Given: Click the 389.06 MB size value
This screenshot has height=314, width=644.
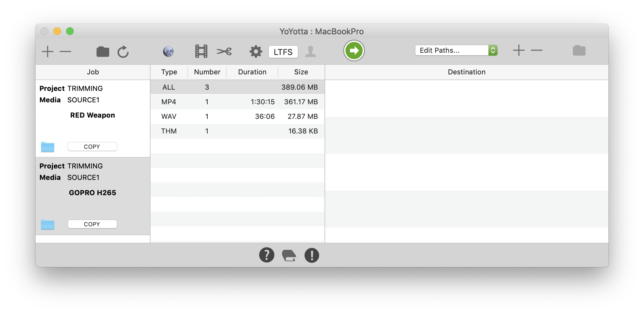Looking at the screenshot, I should point(299,87).
